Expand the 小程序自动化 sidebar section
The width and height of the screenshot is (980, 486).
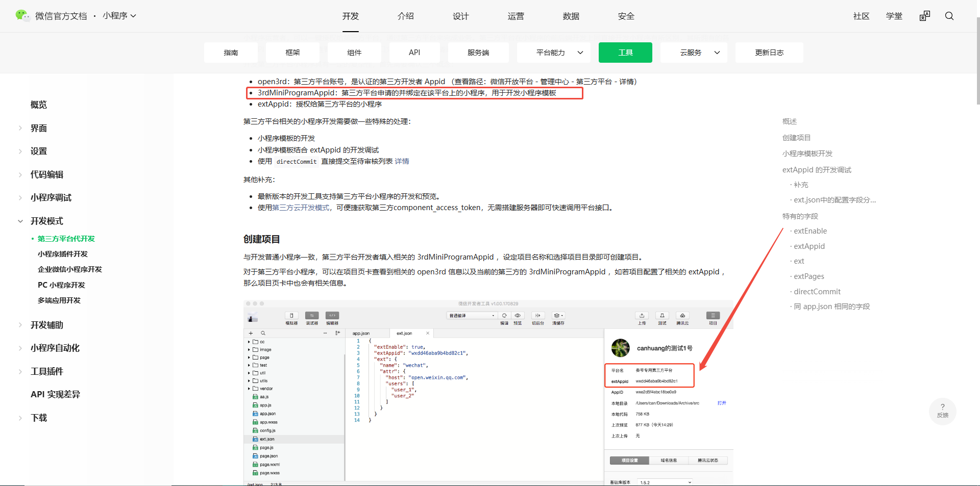(x=20, y=348)
